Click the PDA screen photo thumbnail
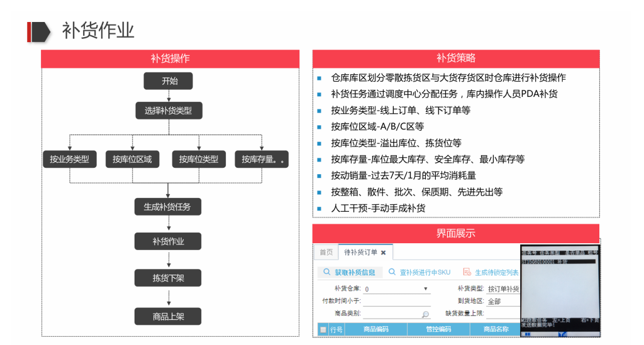 pyautogui.click(x=560, y=288)
